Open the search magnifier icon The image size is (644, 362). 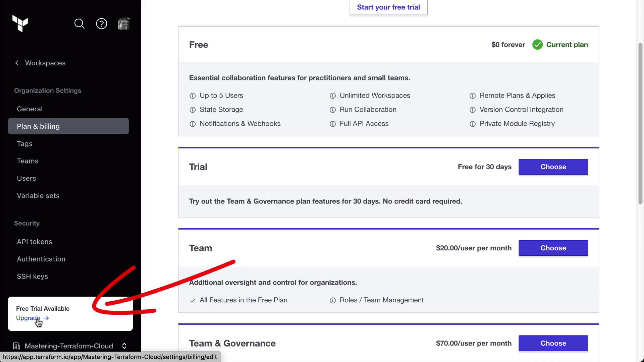[x=79, y=24]
